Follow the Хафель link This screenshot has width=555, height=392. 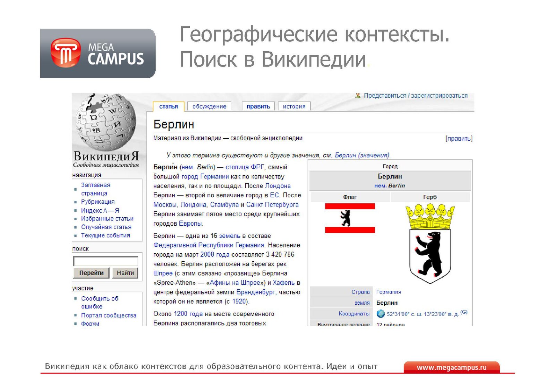coord(283,282)
